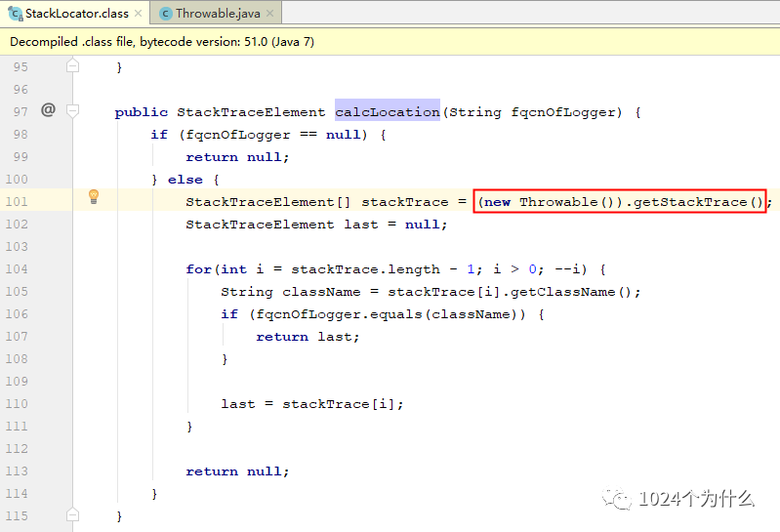Click 'getStackTrace()' call on line 101

point(698,202)
